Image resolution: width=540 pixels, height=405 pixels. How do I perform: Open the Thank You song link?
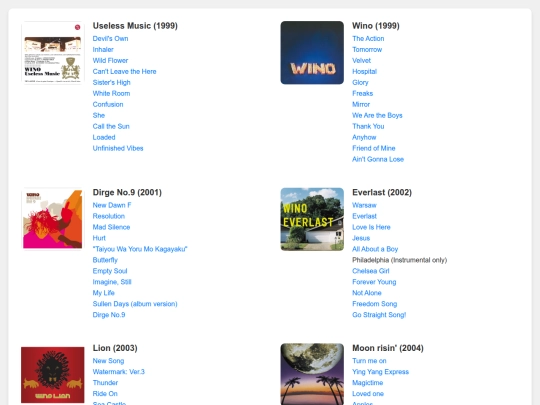368,126
